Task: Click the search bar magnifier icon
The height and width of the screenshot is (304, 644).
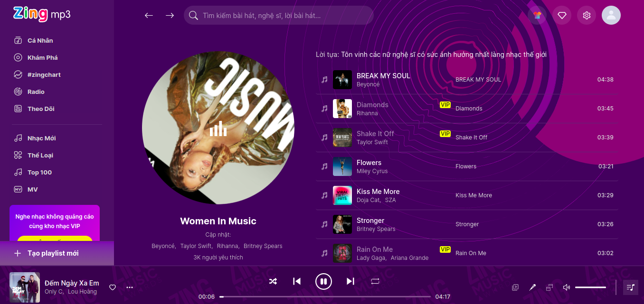Action: 193,15
